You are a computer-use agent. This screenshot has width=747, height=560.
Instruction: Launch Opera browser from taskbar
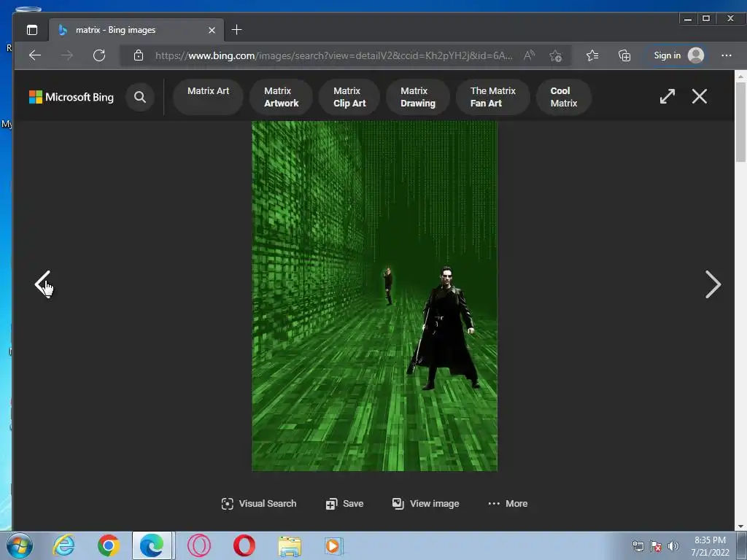[244, 545]
